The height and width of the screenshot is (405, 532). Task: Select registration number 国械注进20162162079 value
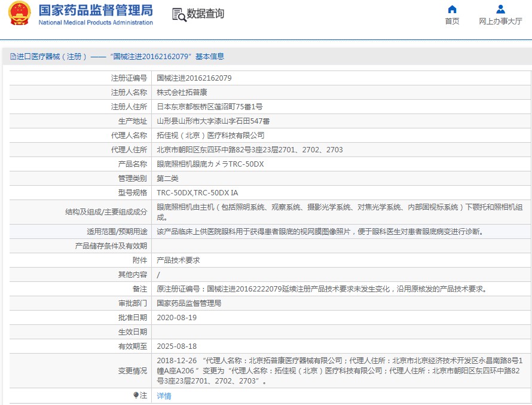click(x=194, y=78)
